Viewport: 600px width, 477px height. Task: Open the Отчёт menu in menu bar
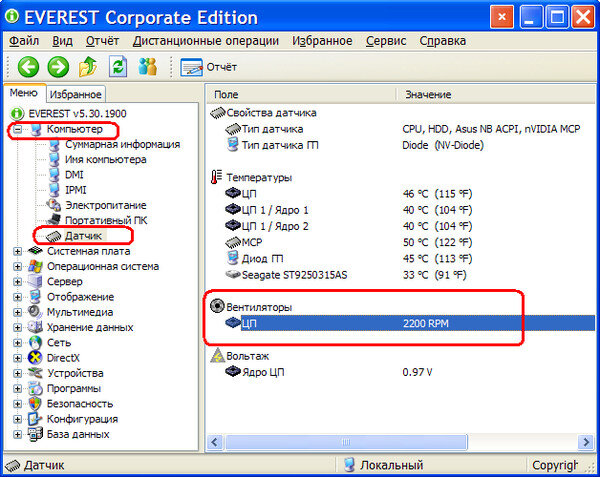103,41
